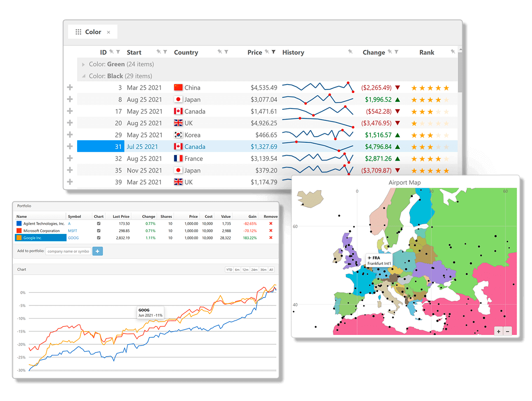
Task: Expand detail row for ID 17
Action: point(70,111)
